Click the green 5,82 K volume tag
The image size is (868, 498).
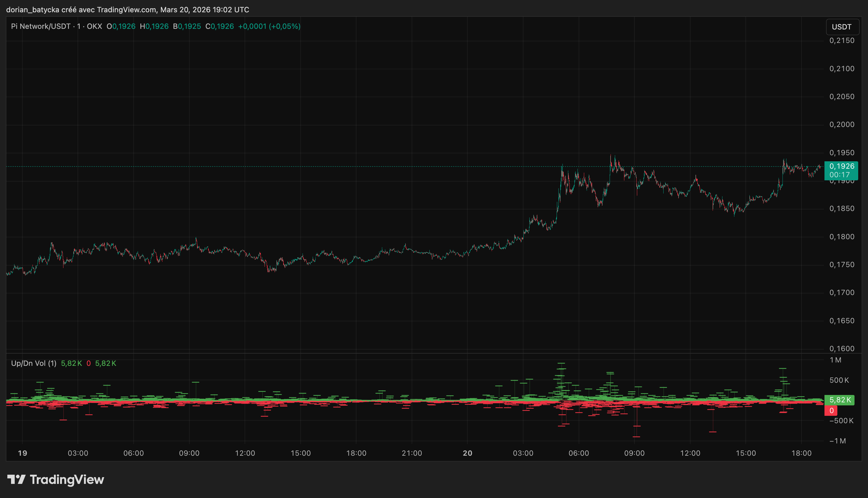(x=839, y=400)
